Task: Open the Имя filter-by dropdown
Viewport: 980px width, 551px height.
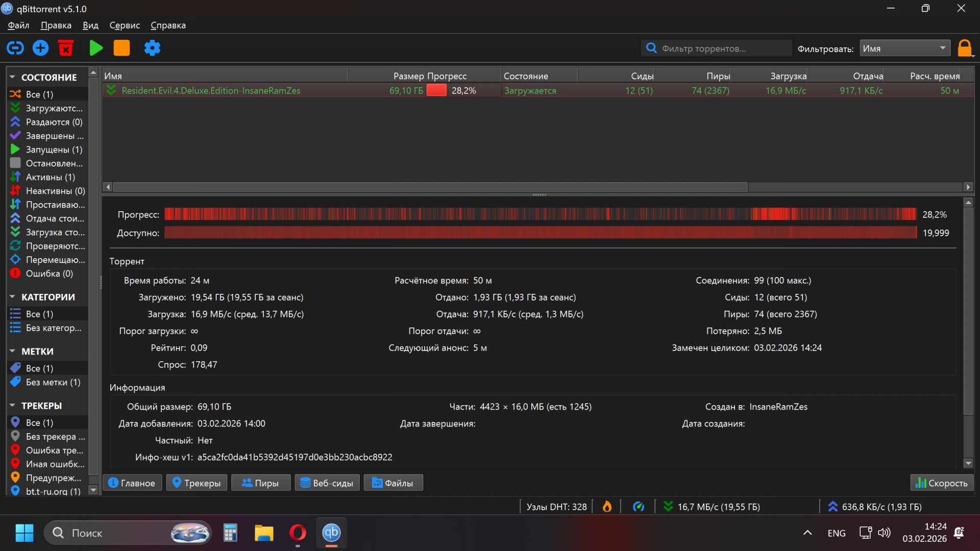Action: (904, 48)
